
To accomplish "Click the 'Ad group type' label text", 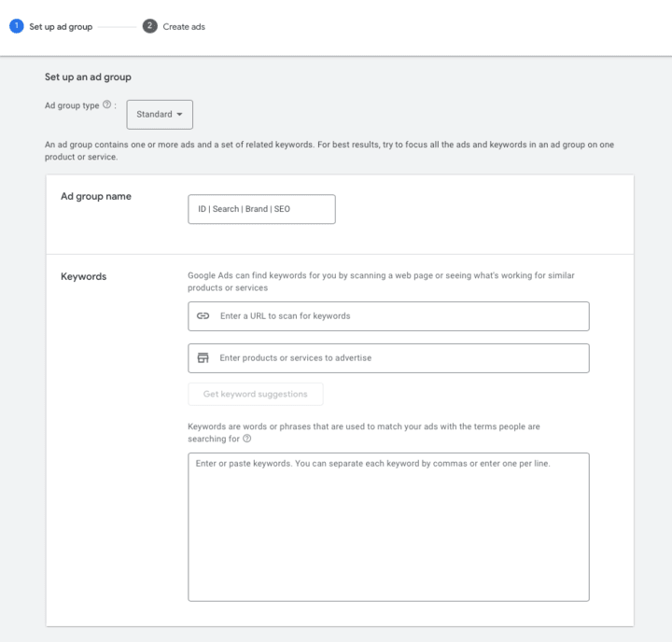I will coord(73,105).
